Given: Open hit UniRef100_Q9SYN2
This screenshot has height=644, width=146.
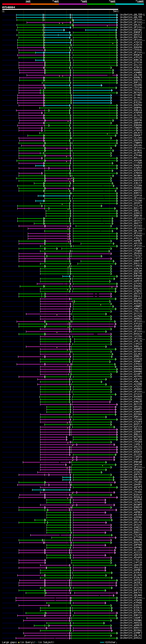Looking at the screenshot, I should tap(131, 30).
